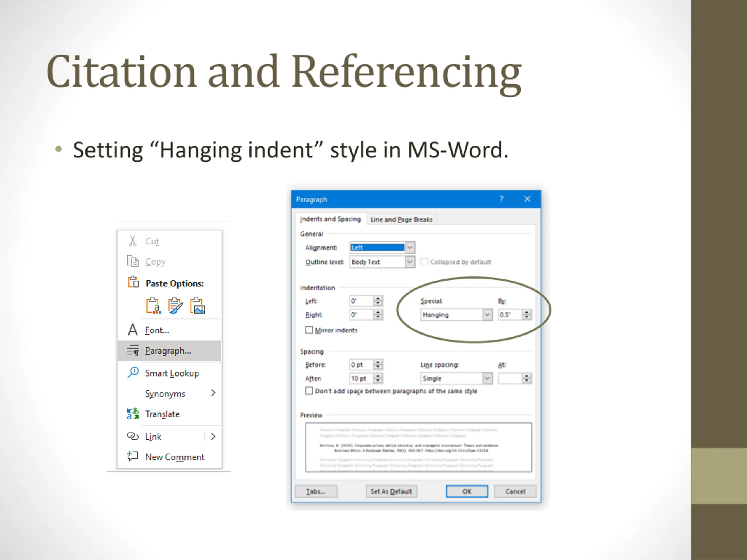Image resolution: width=747 pixels, height=560 pixels.
Task: Adjust Right indentation spinner arrows
Action: click(x=378, y=315)
